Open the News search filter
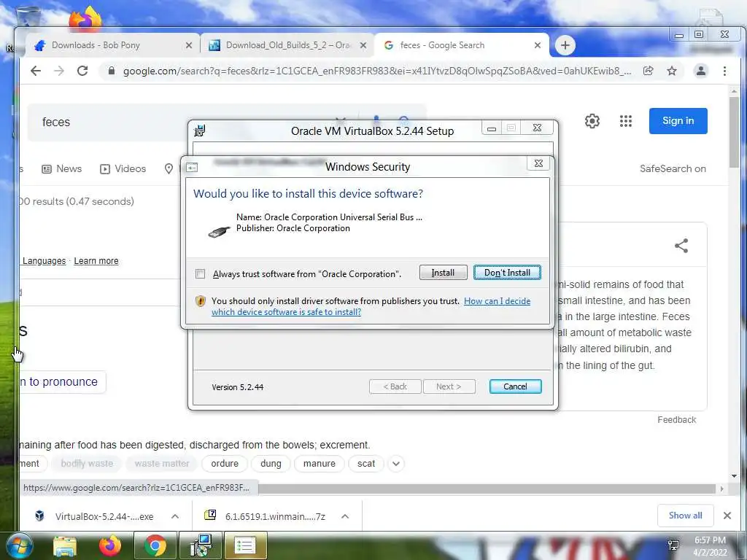This screenshot has height=560, width=747. pyautogui.click(x=62, y=168)
